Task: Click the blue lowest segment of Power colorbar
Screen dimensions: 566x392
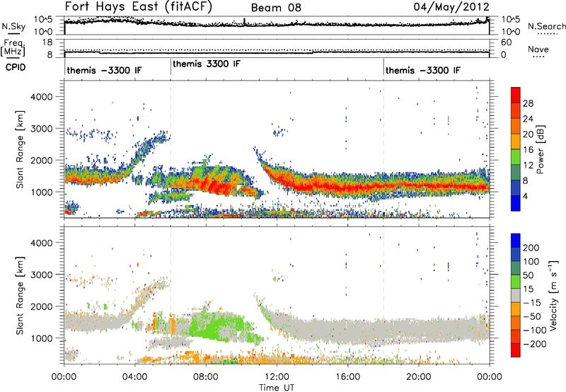Action: [516, 203]
